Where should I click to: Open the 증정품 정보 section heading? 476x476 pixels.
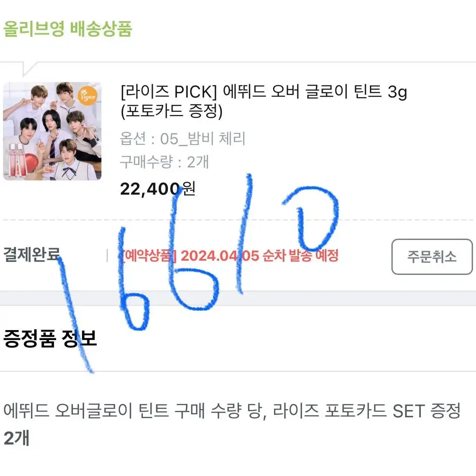pos(50,338)
